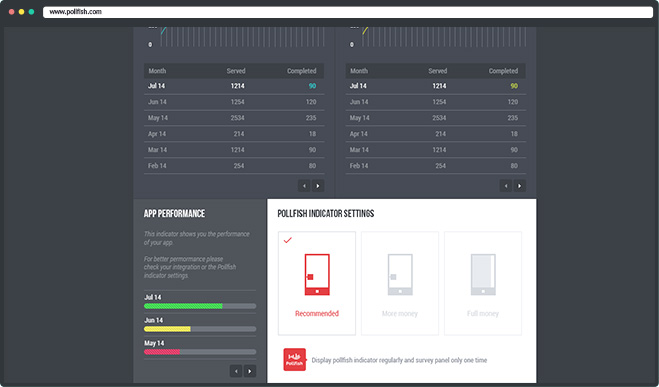Image resolution: width=659 pixels, height=387 pixels.
Task: Select Jun 14 row in left table
Action: pos(234,102)
